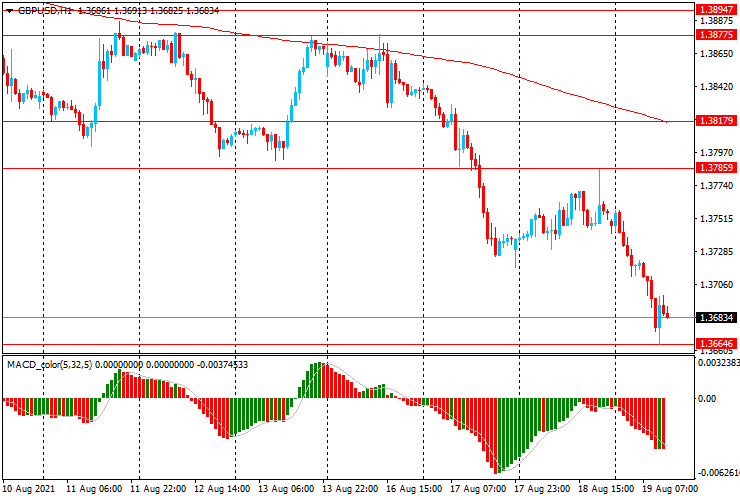This screenshot has height=500, width=740.
Task: Click the 19 Aug 07:00 time axis label
Action: (x=670, y=489)
